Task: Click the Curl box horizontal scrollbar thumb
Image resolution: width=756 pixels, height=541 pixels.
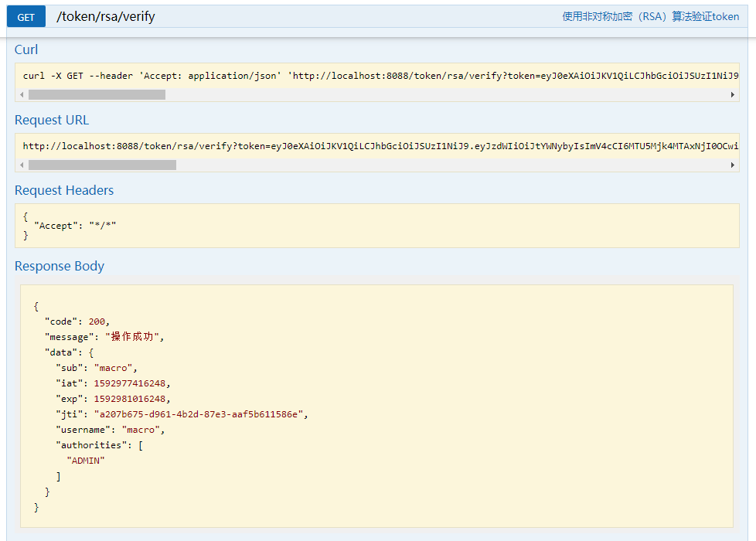Action: [x=97, y=94]
